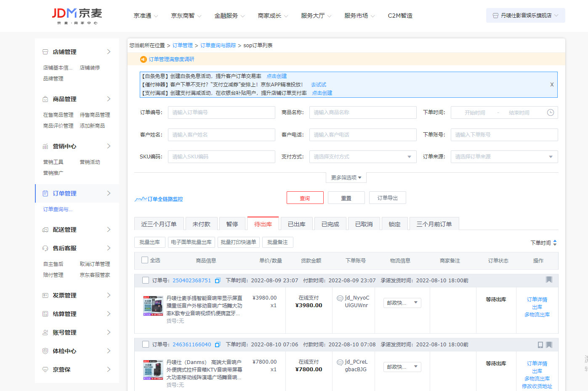
Task: Click the red 查询 button
Action: (x=305, y=198)
